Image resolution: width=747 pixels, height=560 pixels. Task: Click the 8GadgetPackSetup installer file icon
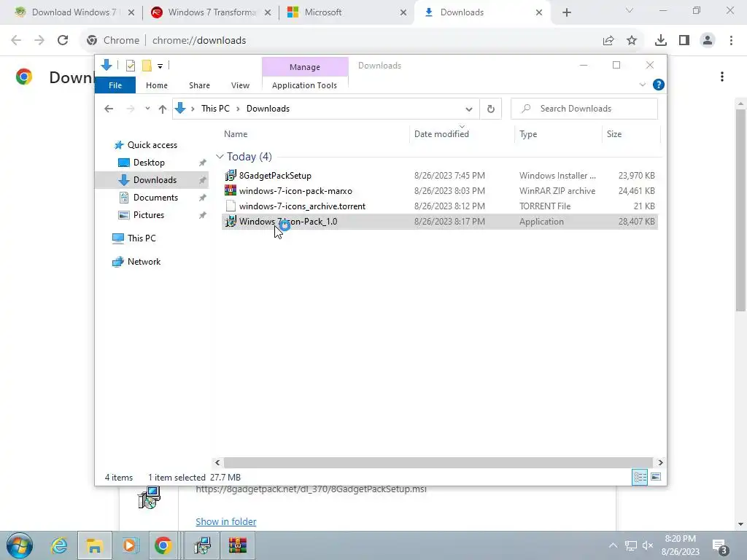tap(231, 176)
